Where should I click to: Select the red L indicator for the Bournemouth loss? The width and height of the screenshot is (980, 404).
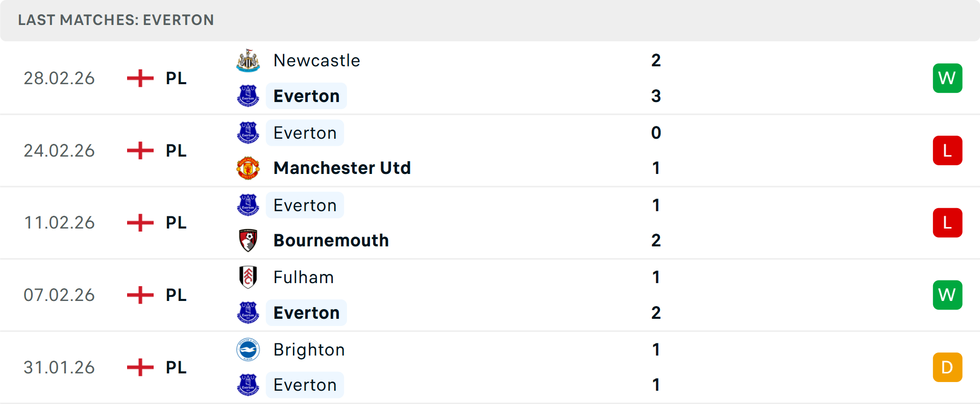(947, 222)
